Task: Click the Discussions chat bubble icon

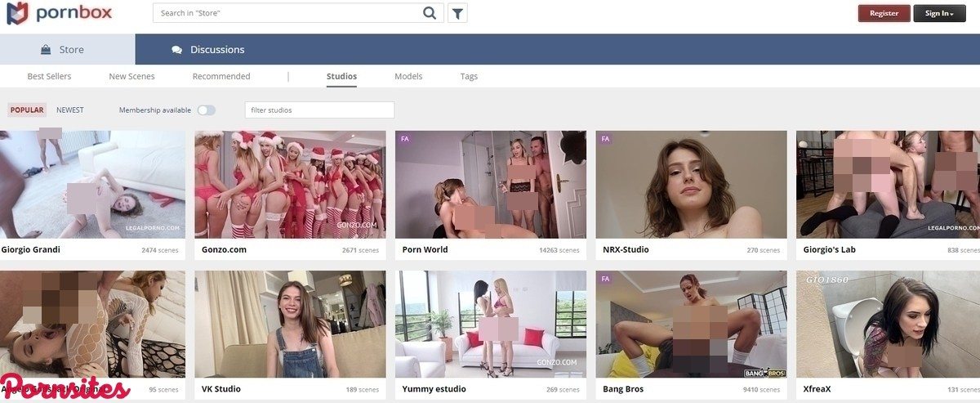Action: (x=176, y=50)
